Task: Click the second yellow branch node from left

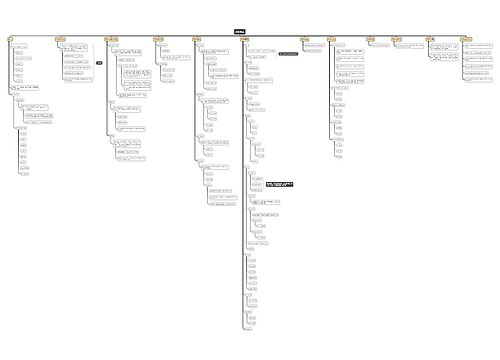Action: coord(60,39)
